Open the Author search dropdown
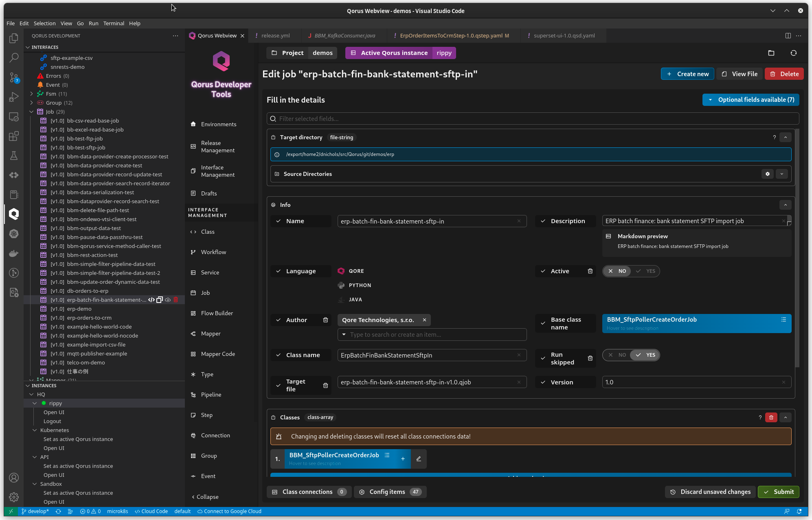 (x=432, y=335)
